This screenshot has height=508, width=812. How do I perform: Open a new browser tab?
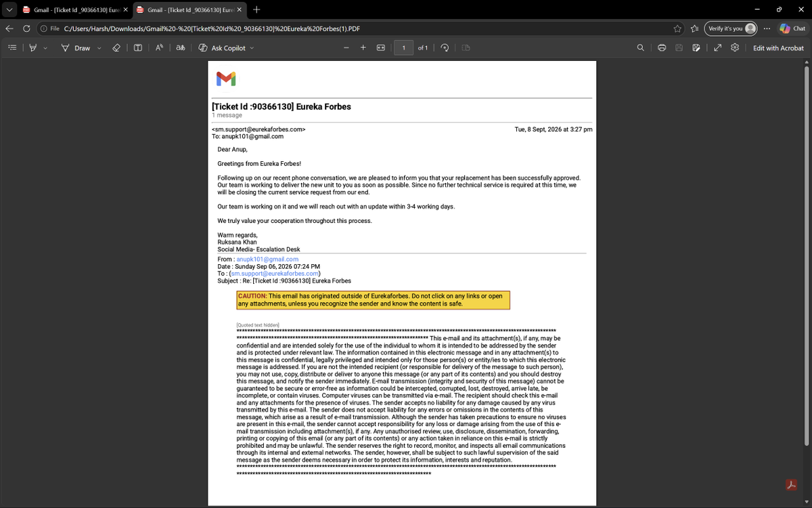tap(256, 9)
